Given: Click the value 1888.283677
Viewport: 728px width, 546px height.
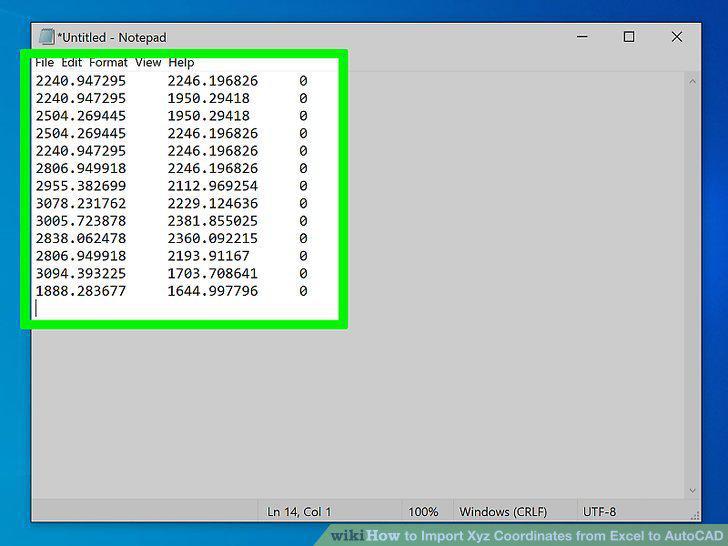Looking at the screenshot, I should (x=81, y=291).
